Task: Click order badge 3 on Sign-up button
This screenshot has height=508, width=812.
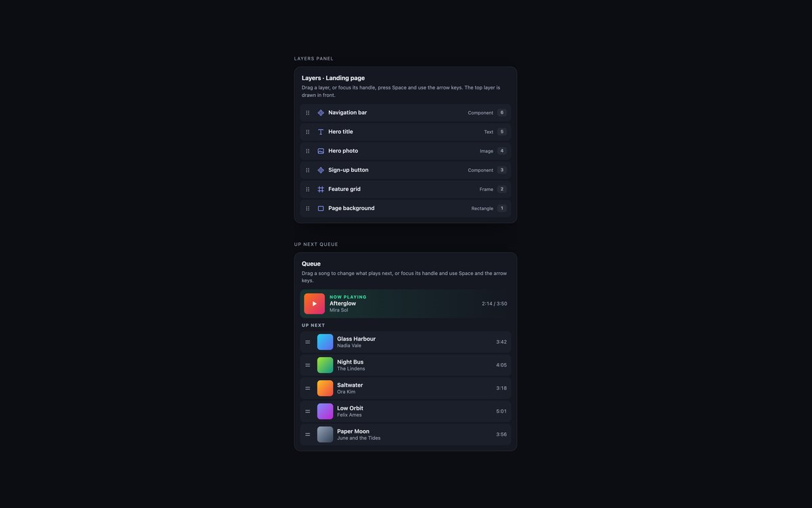Action: (502, 170)
